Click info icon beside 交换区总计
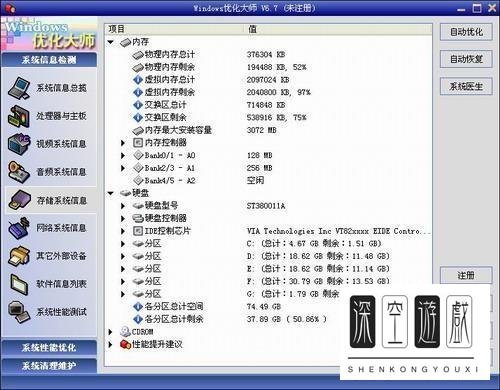 point(138,105)
